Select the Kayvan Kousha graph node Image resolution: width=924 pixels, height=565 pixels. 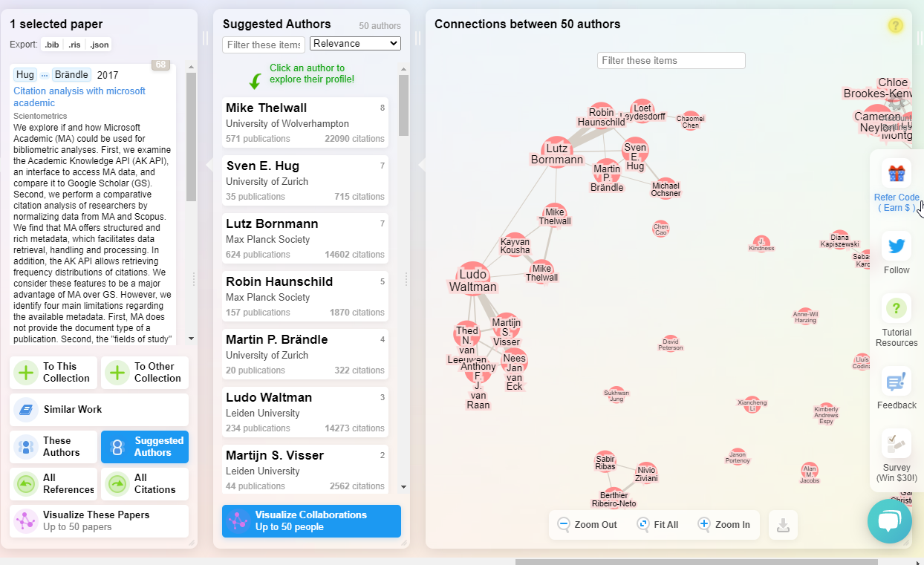515,246
